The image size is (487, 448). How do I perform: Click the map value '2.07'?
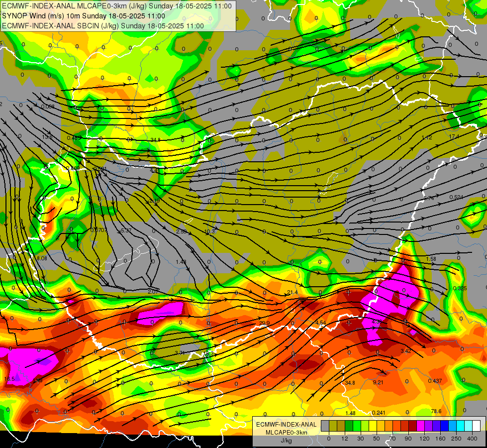[153, 292]
